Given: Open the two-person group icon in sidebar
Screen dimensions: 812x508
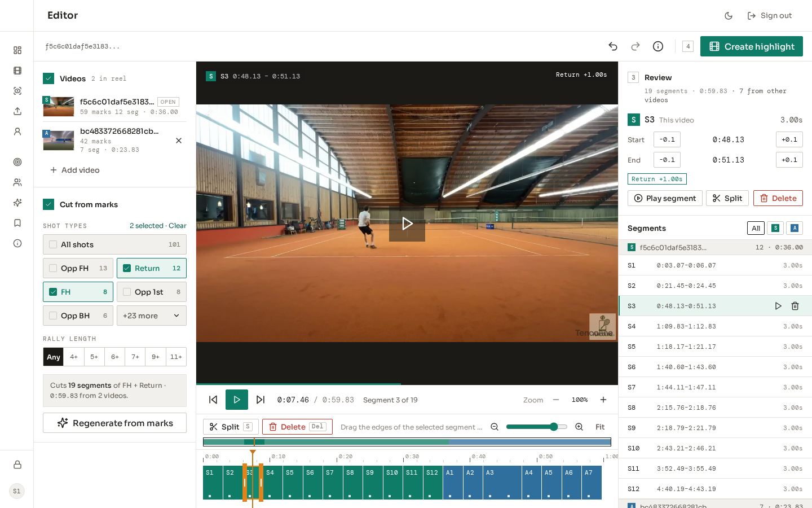Looking at the screenshot, I should [x=17, y=182].
